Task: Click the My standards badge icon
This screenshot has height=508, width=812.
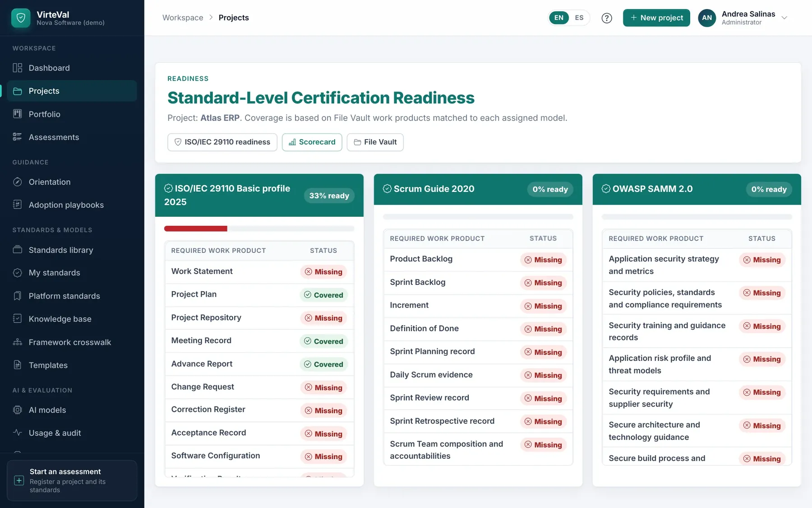Action: point(18,273)
